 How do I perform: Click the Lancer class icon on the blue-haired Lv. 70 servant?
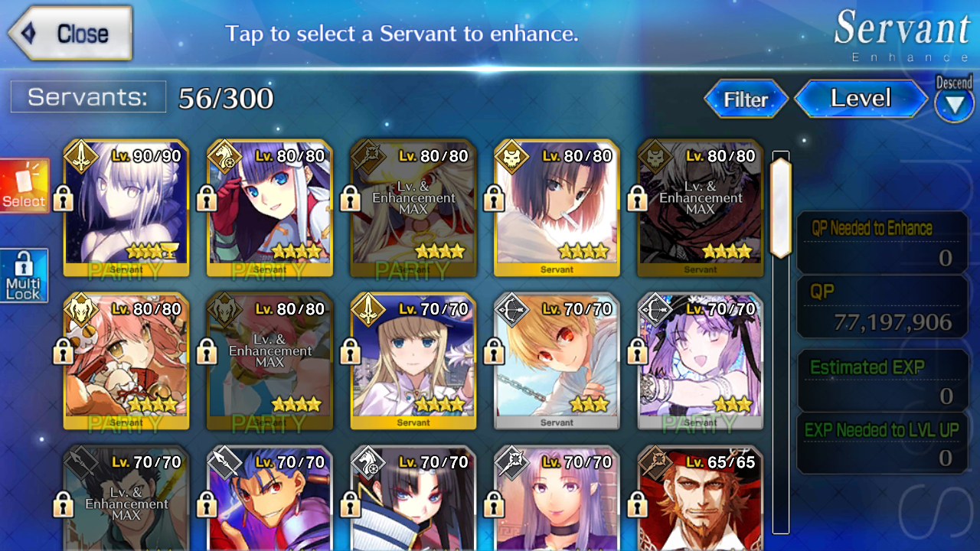point(223,461)
